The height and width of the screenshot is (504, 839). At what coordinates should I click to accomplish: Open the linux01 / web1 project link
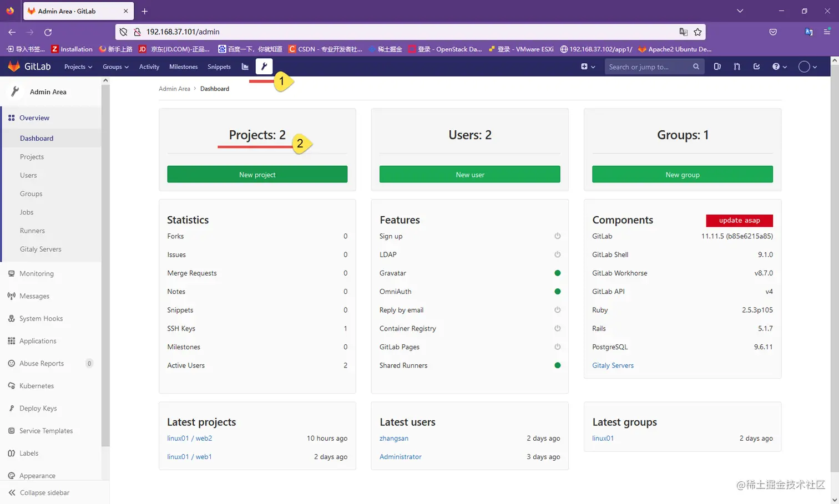click(189, 457)
